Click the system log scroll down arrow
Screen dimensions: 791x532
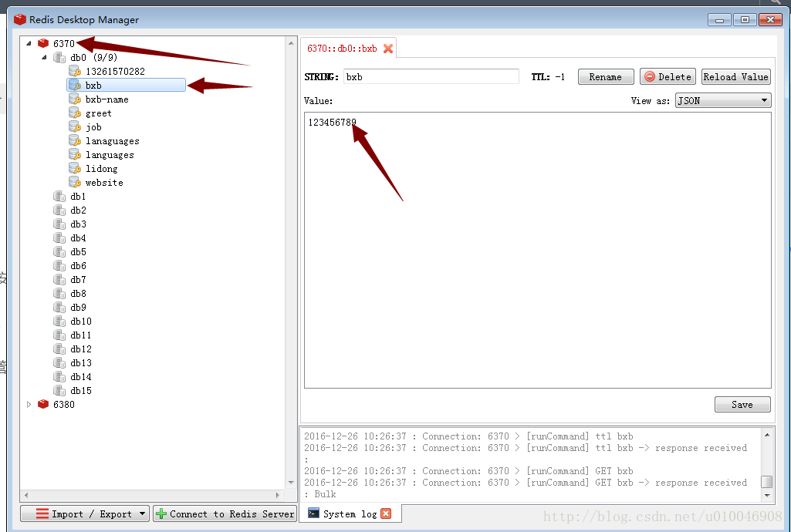coord(767,495)
